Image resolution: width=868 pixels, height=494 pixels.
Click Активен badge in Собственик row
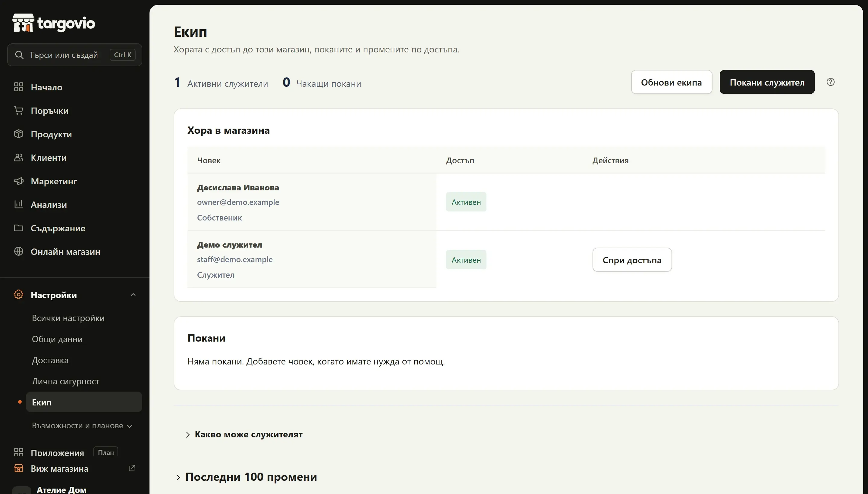pyautogui.click(x=466, y=202)
